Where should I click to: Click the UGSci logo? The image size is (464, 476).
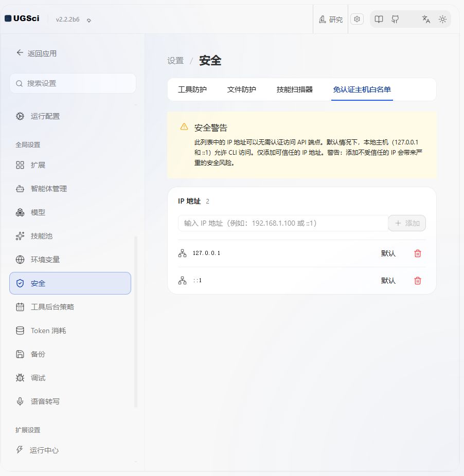pyautogui.click(x=22, y=19)
